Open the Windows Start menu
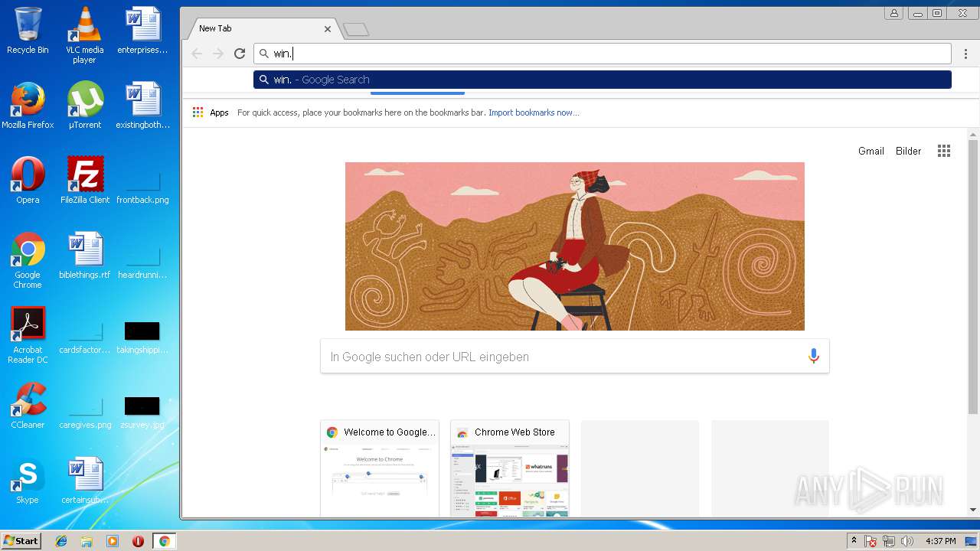980x551 pixels. pyautogui.click(x=21, y=541)
